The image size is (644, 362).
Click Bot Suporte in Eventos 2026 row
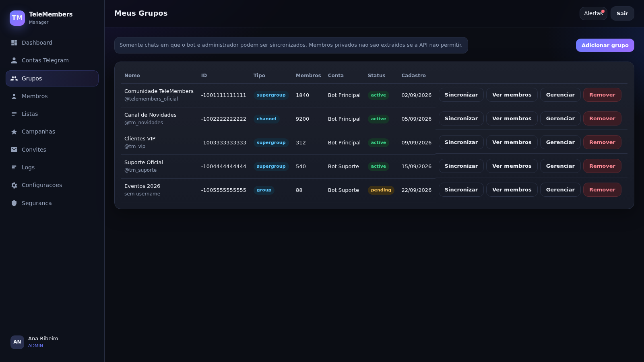tap(343, 190)
